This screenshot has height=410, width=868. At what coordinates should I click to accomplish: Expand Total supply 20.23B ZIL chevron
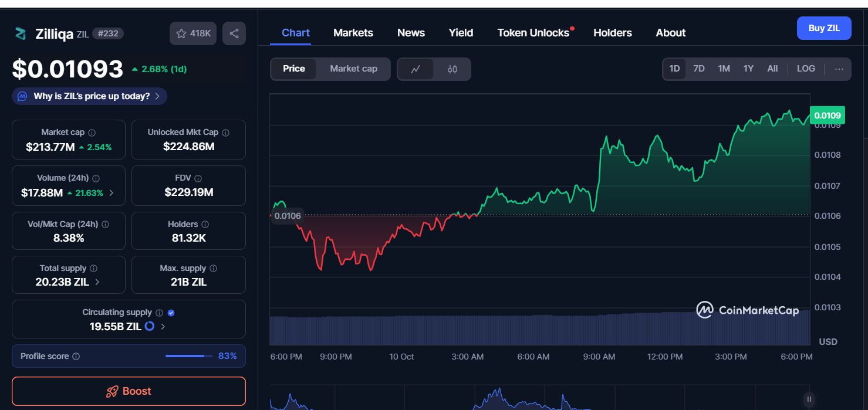(97, 282)
